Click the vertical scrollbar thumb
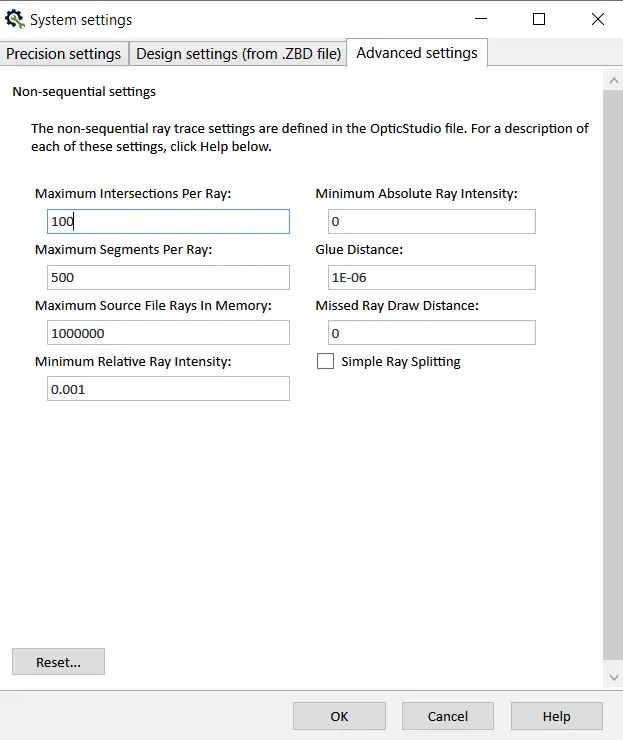Screen dimensions: 623x740 point(613,375)
